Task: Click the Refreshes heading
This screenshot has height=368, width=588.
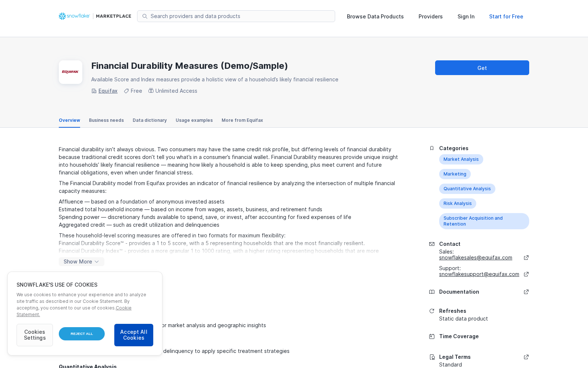Action: (453, 311)
